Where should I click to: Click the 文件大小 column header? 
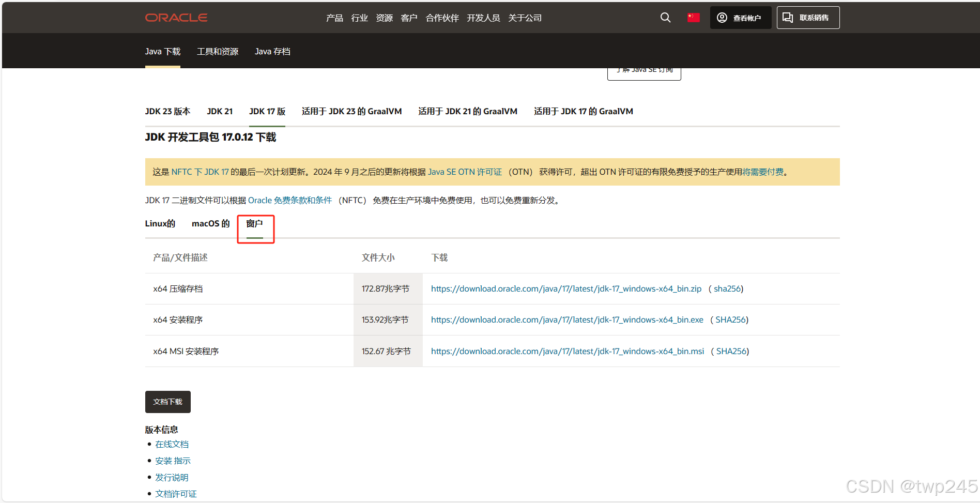(378, 257)
